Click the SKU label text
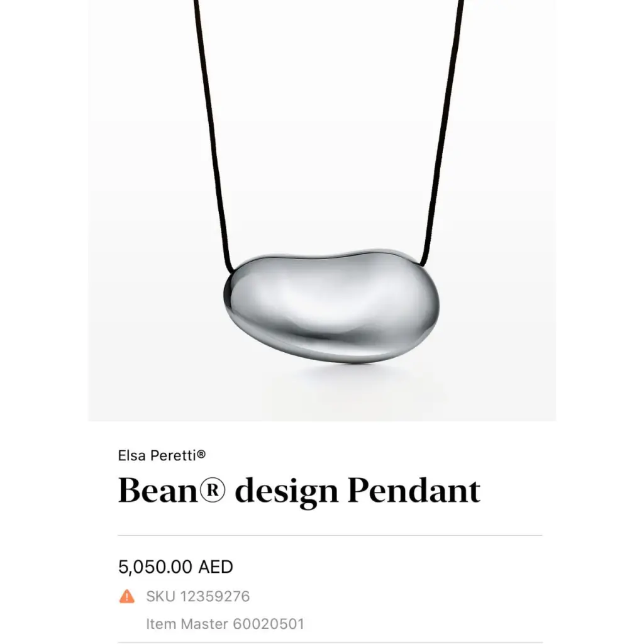644x644 pixels. click(x=160, y=596)
